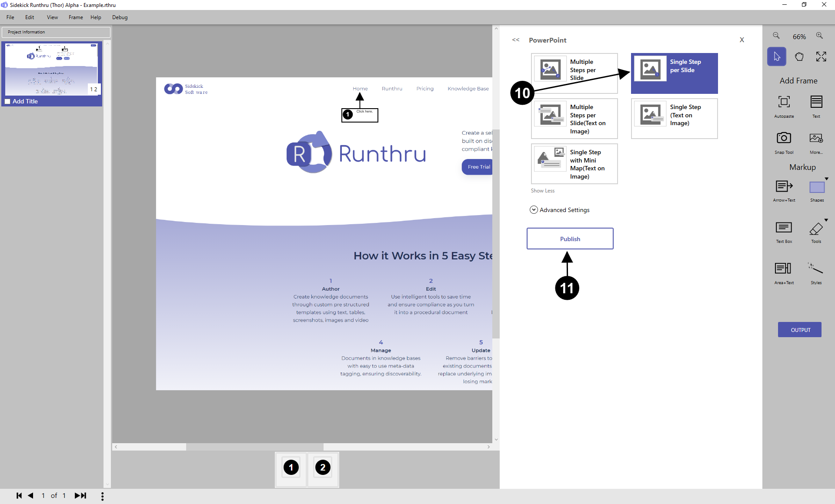Image resolution: width=835 pixels, height=504 pixels.
Task: Add a Text frame
Action: 816,106
